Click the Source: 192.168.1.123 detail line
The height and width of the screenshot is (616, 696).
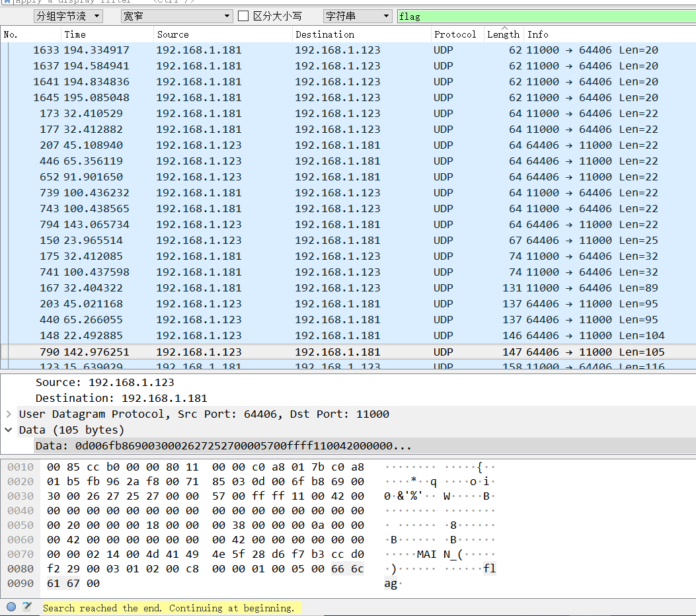pos(104,383)
